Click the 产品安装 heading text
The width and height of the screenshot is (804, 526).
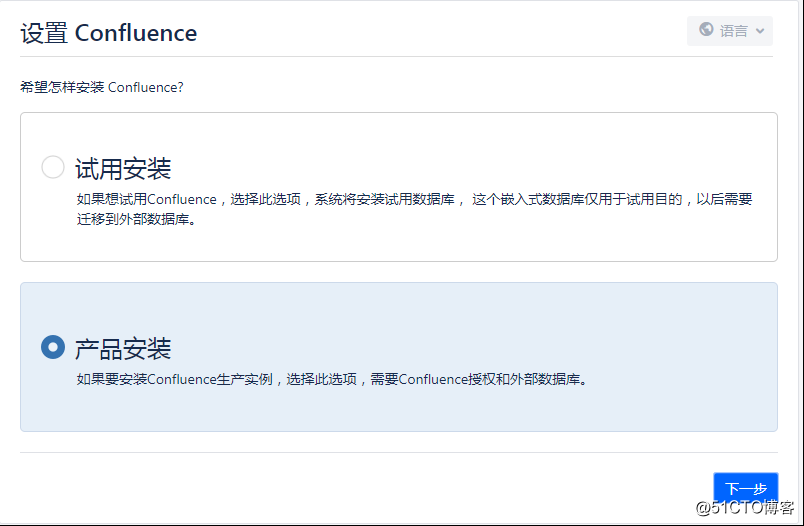(123, 349)
